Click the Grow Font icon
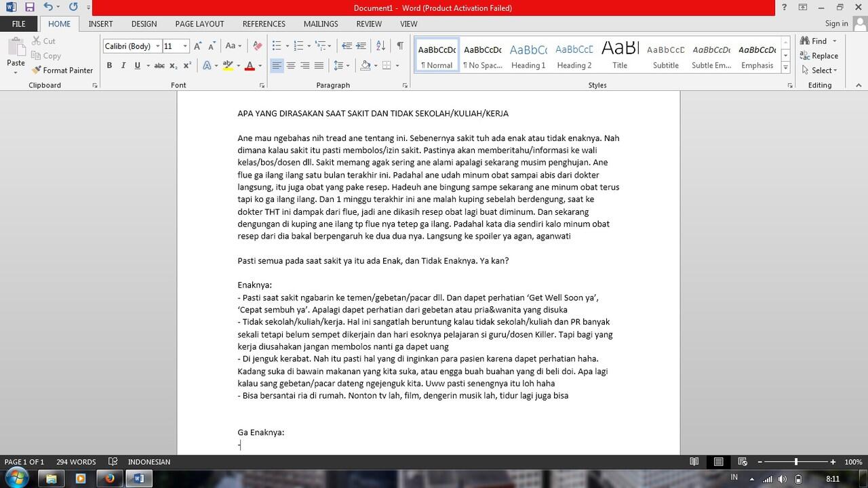This screenshot has height=488, width=868. pos(197,46)
